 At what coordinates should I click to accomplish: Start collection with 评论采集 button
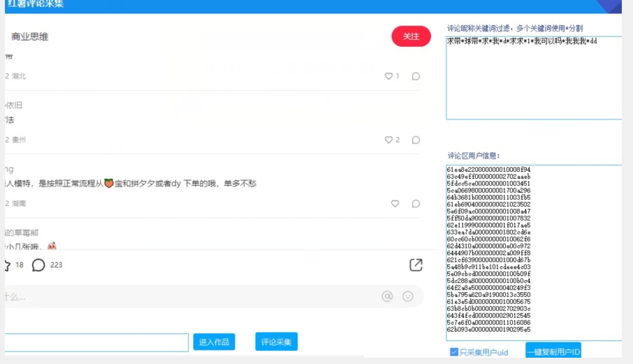[x=276, y=342]
